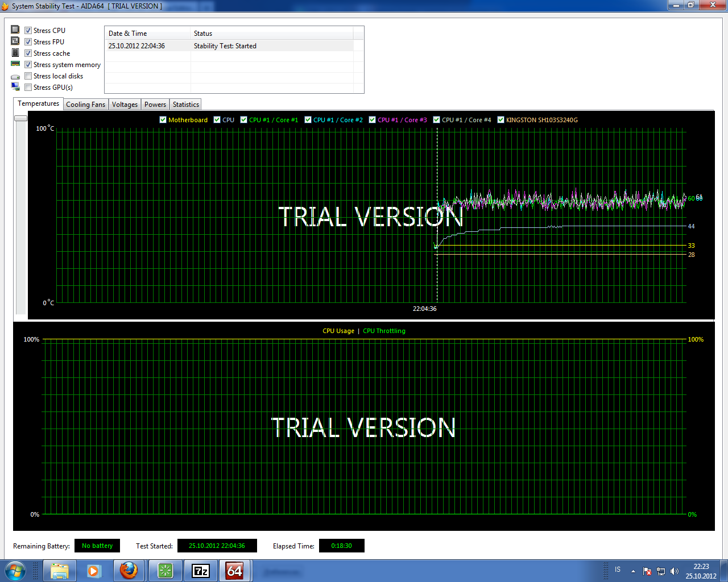
Task: Enable the Stress local disks checkbox
Action: [x=28, y=76]
